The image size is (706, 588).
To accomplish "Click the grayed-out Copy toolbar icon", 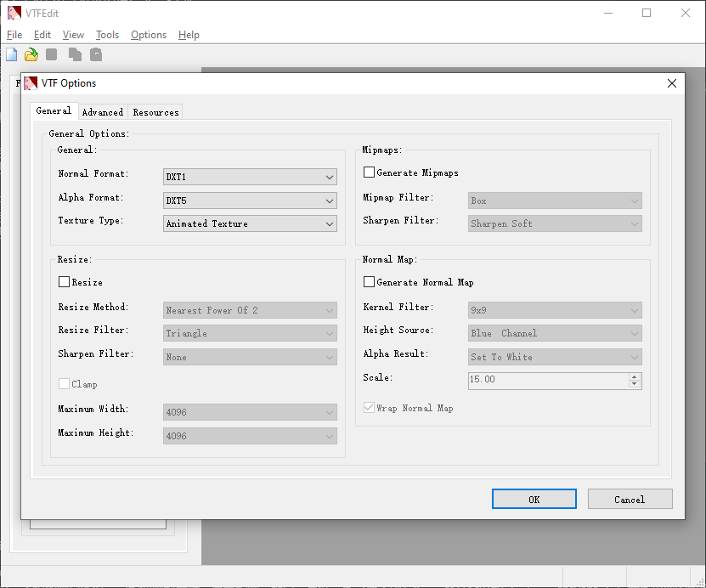I will click(x=75, y=54).
